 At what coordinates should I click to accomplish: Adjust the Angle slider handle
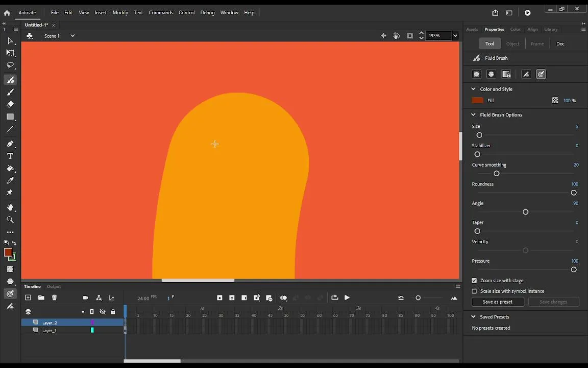coord(525,212)
